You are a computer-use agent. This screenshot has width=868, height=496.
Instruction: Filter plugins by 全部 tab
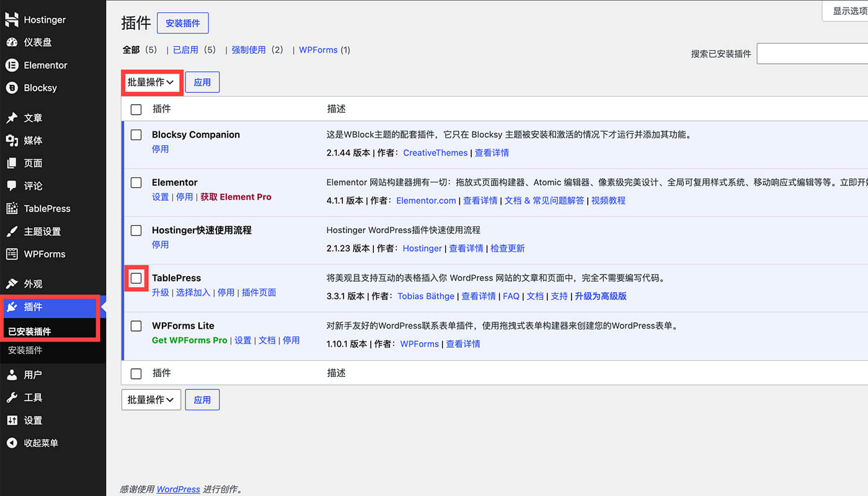pyautogui.click(x=131, y=50)
